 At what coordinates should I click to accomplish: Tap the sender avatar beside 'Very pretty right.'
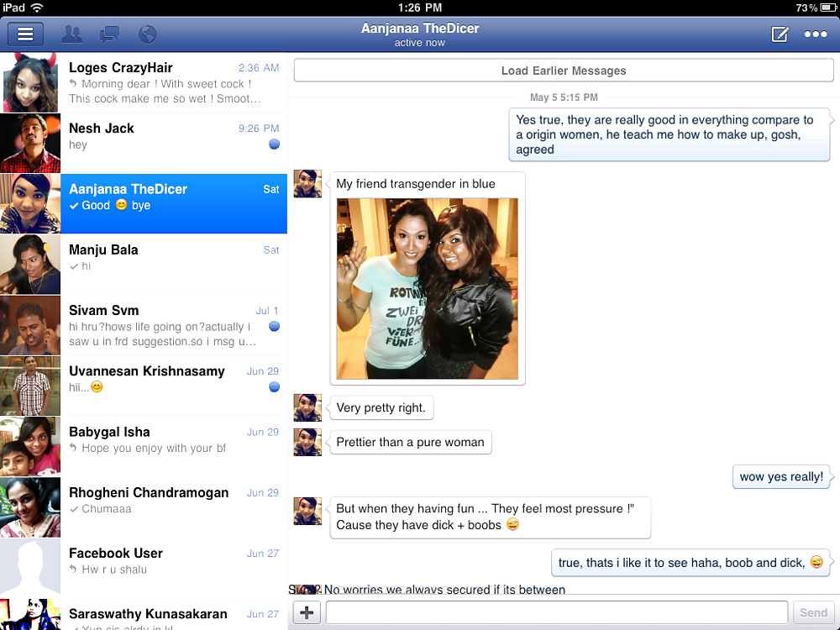(x=307, y=408)
